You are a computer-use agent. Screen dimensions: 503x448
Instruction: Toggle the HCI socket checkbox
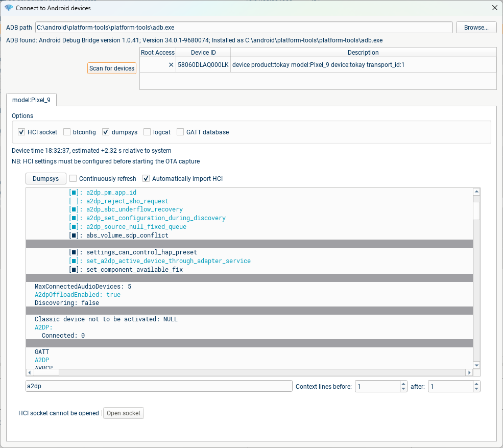[21, 132]
